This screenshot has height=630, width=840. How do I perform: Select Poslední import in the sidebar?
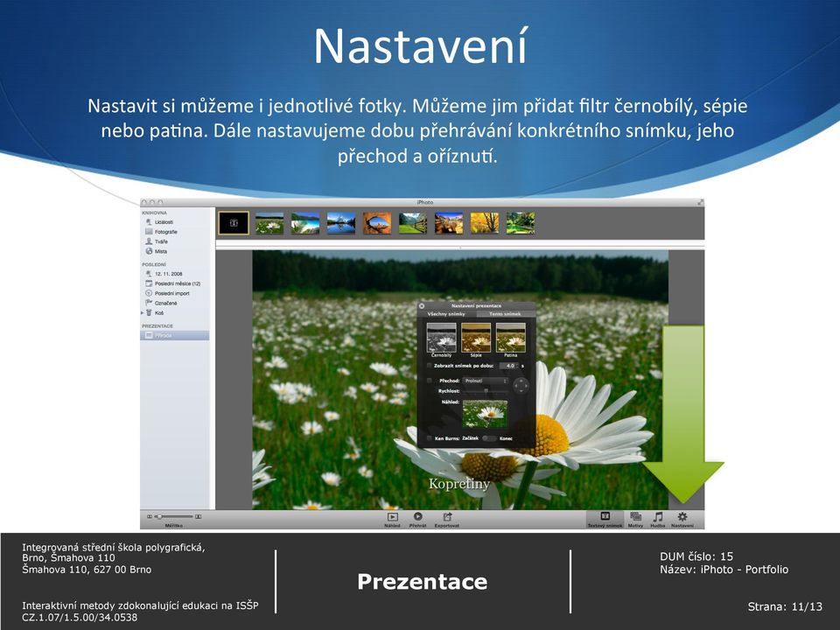click(167, 293)
